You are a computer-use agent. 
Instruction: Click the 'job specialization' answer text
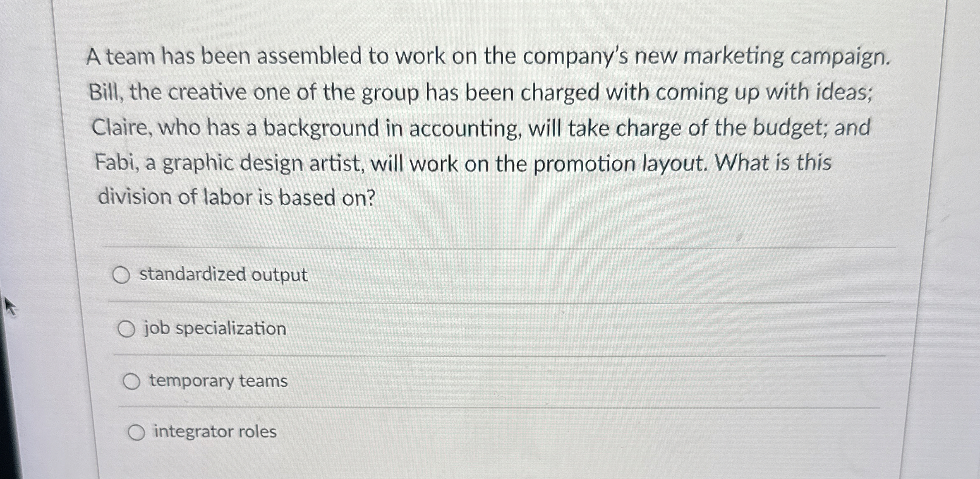215,329
